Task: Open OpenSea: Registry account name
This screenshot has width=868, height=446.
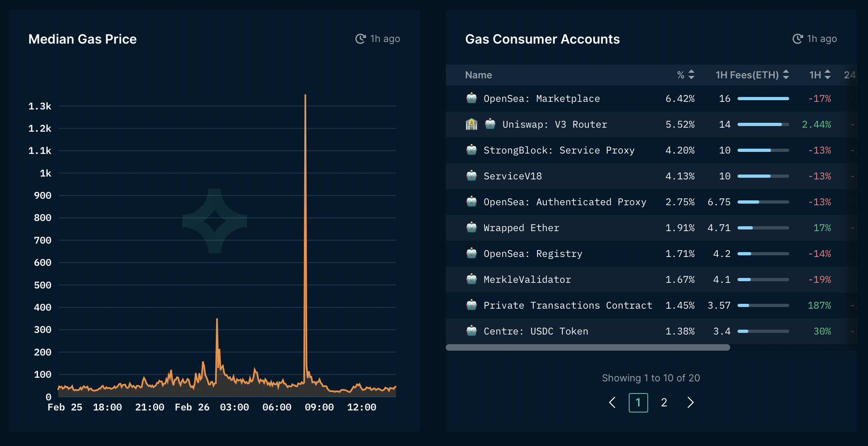Action: 533,254
